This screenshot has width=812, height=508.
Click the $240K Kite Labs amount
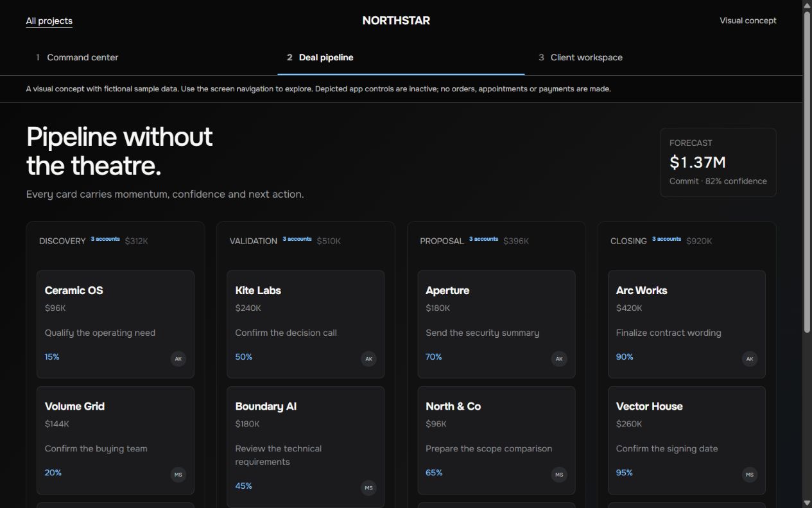coord(248,308)
